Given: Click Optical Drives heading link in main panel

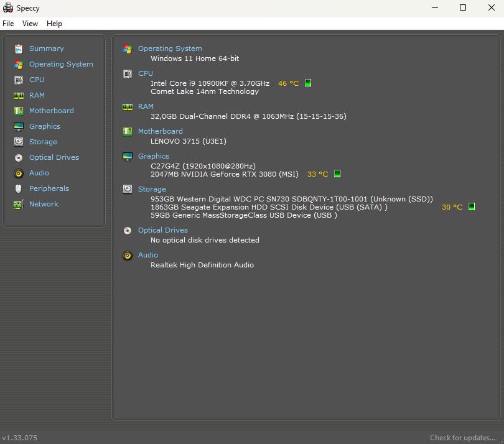Looking at the screenshot, I should pos(163,230).
